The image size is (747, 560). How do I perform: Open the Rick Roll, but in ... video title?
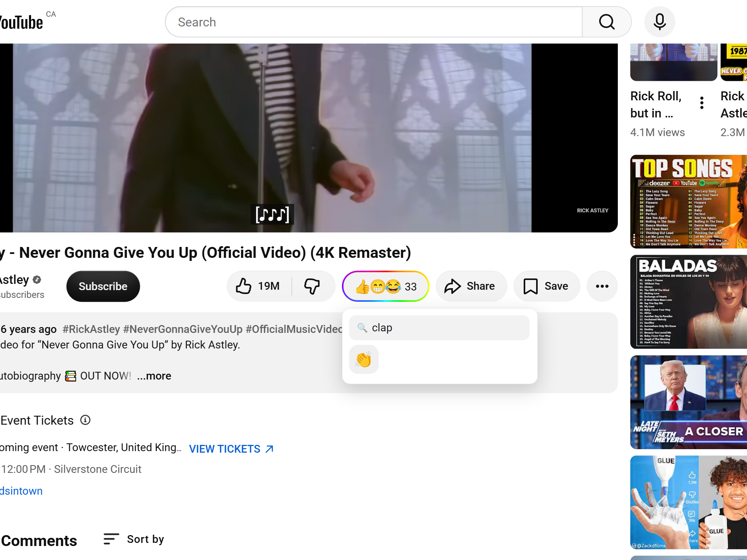656,104
